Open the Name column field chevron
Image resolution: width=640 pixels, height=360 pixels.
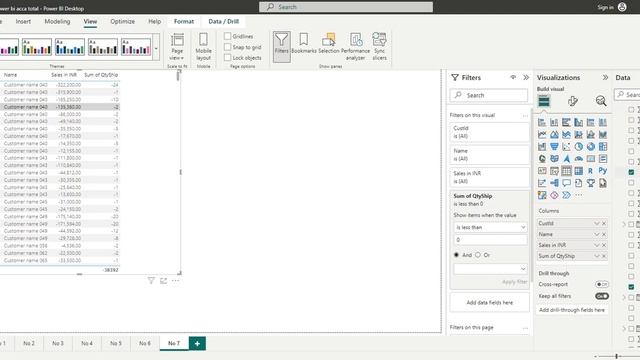click(597, 234)
